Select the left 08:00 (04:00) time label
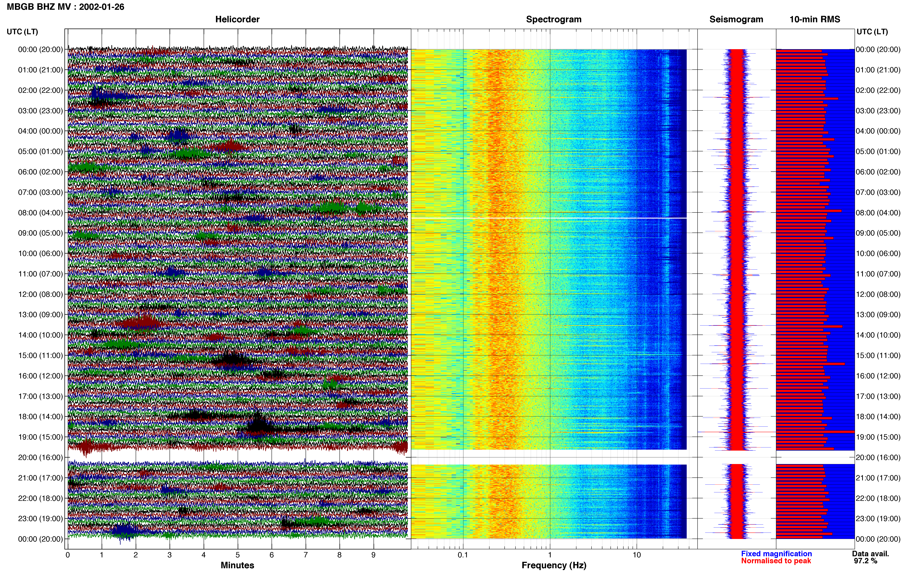The width and height of the screenshot is (924, 578). 41,212
